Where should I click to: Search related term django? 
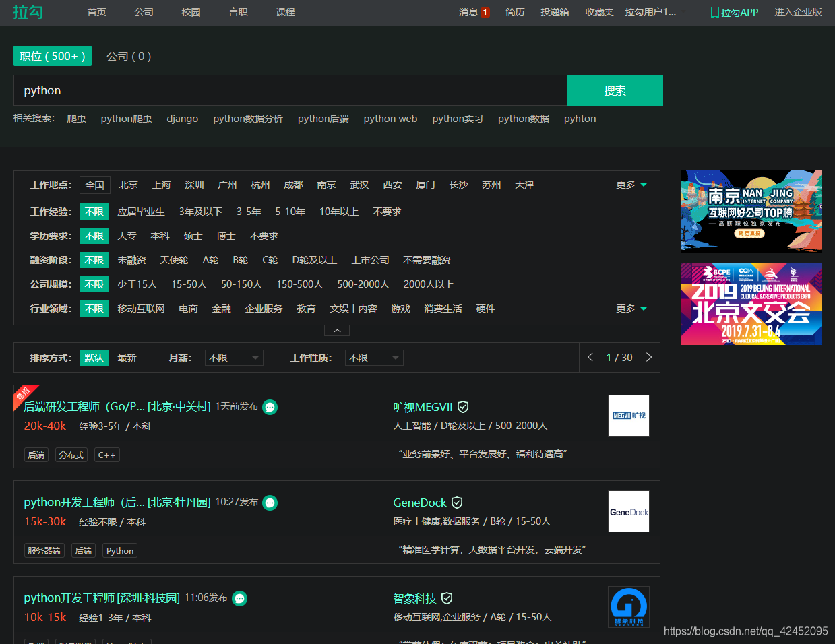tap(183, 119)
